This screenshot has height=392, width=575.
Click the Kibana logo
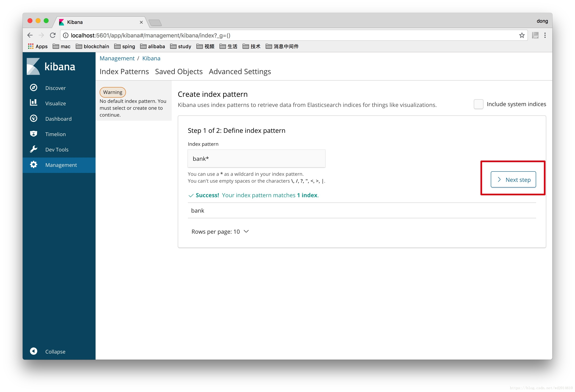(x=51, y=66)
